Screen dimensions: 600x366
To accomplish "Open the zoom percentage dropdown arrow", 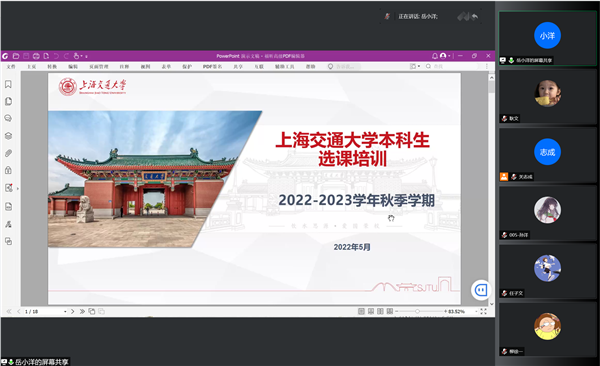I will click(476, 312).
